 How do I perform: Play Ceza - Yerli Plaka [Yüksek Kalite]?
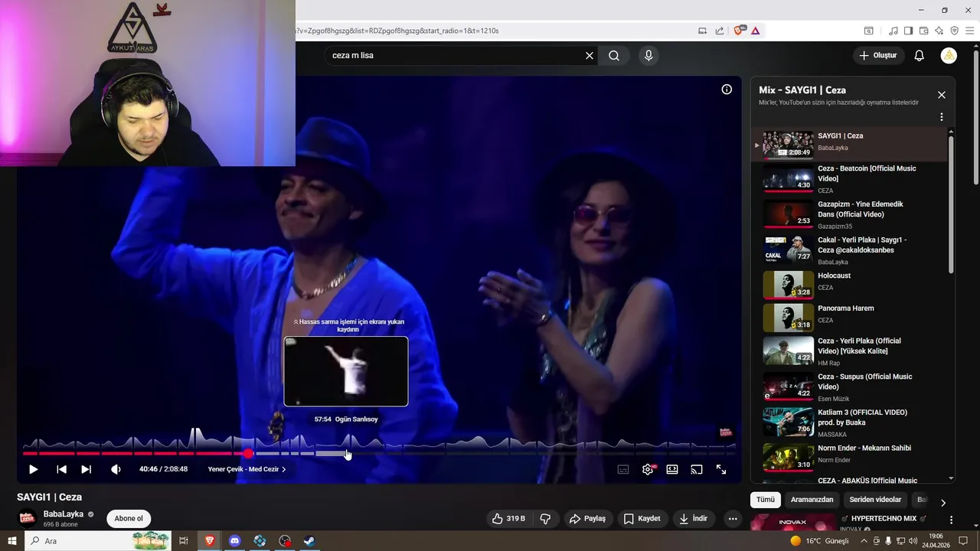tap(849, 351)
